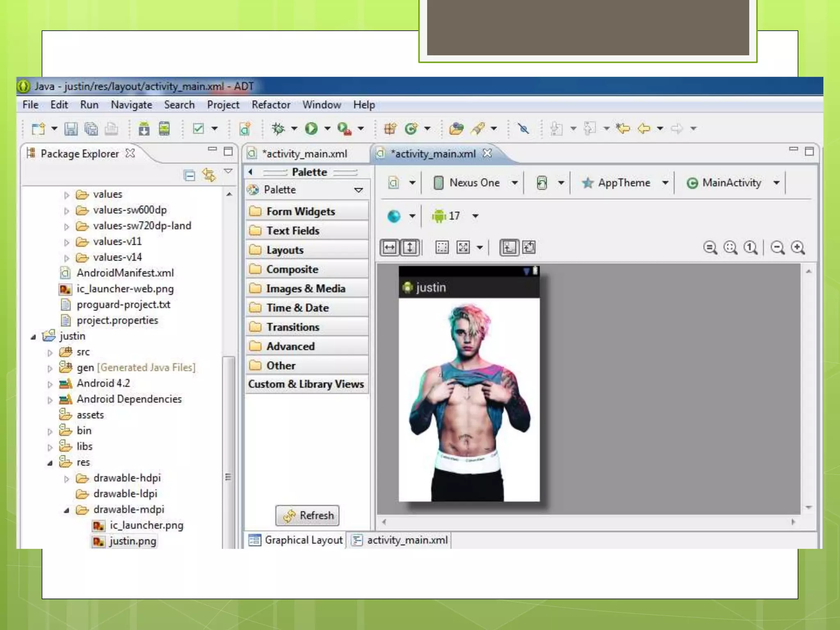The height and width of the screenshot is (630, 840).
Task: Click the Back yellow arrow icon
Action: 644,129
